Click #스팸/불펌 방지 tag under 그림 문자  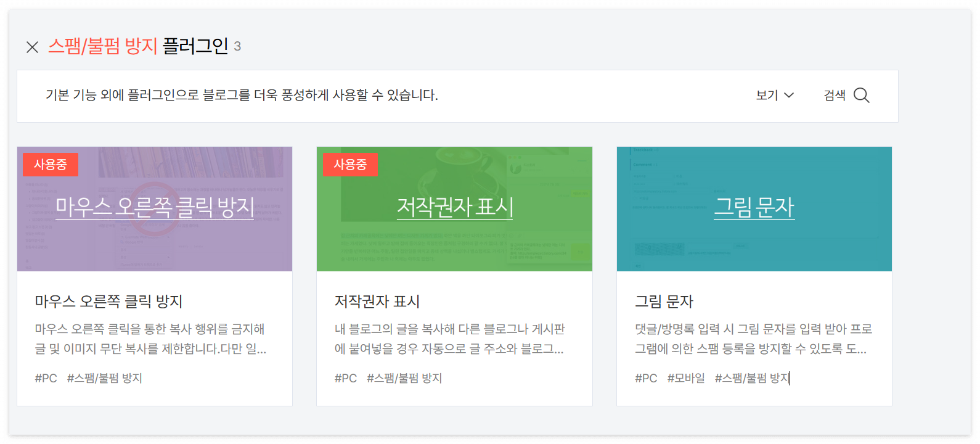click(752, 378)
